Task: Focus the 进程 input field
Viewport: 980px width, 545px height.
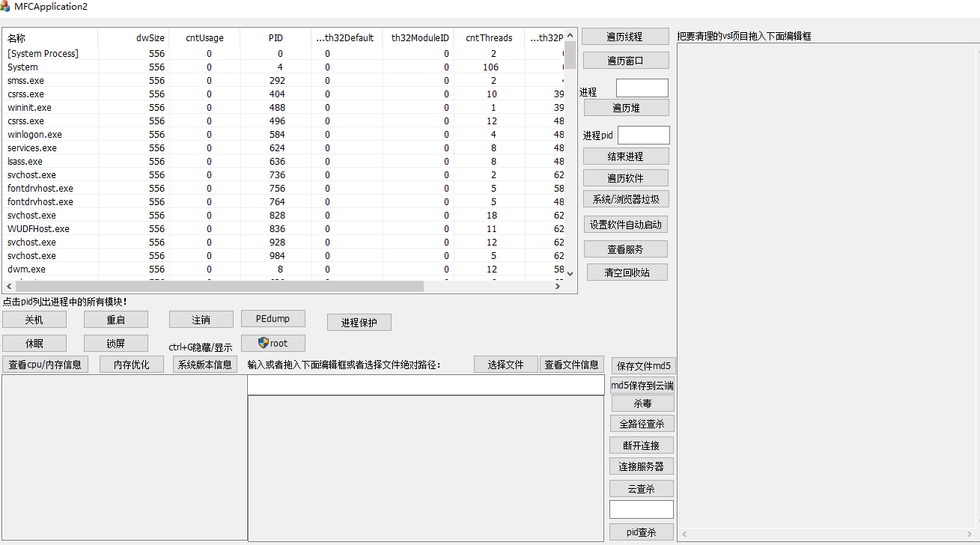Action: (x=642, y=88)
